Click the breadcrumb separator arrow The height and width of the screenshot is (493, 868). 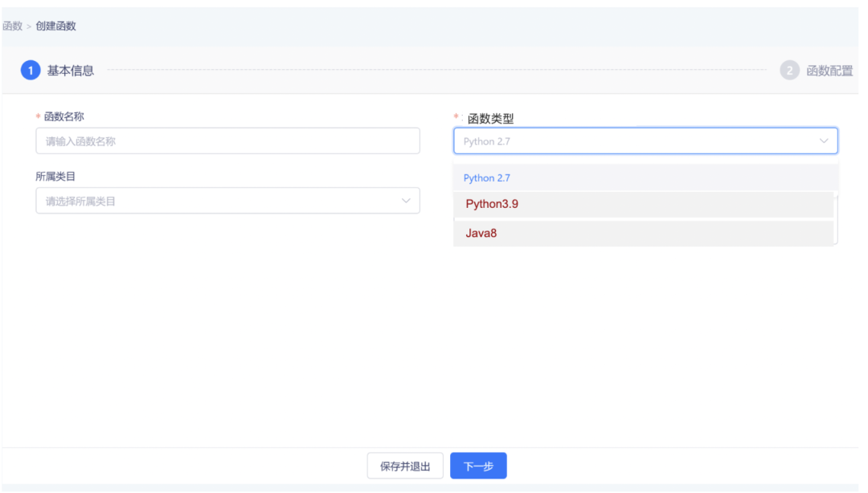tap(29, 26)
